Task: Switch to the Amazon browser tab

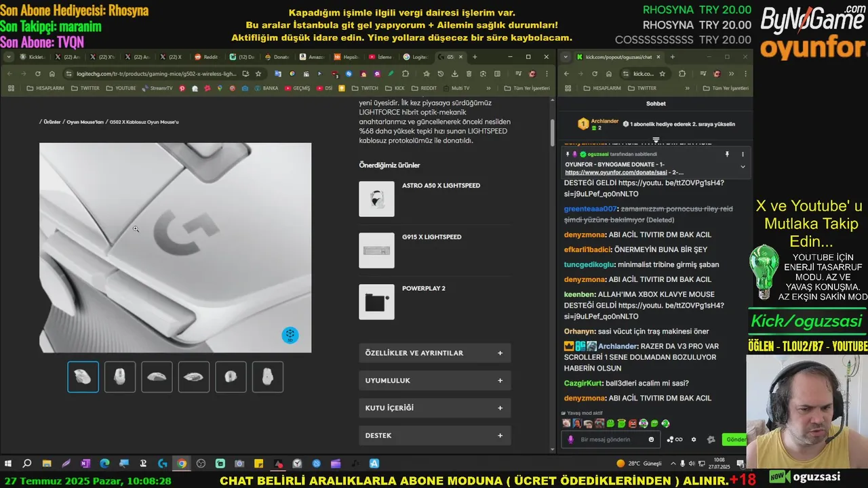Action: tap(313, 57)
